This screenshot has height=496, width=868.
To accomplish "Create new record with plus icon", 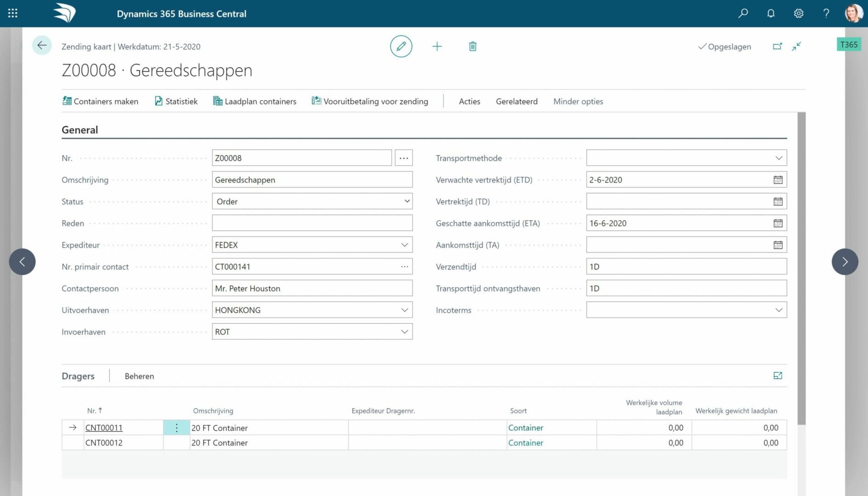I will pos(437,46).
